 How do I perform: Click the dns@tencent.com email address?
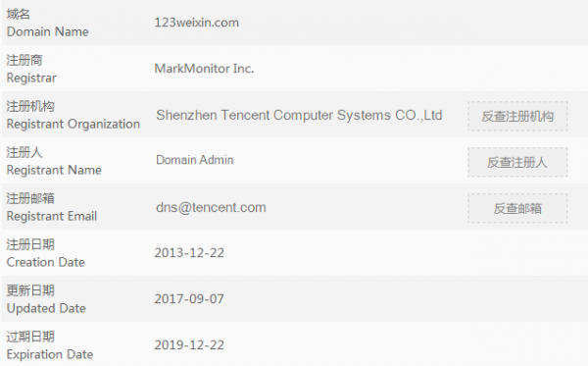[211, 207]
